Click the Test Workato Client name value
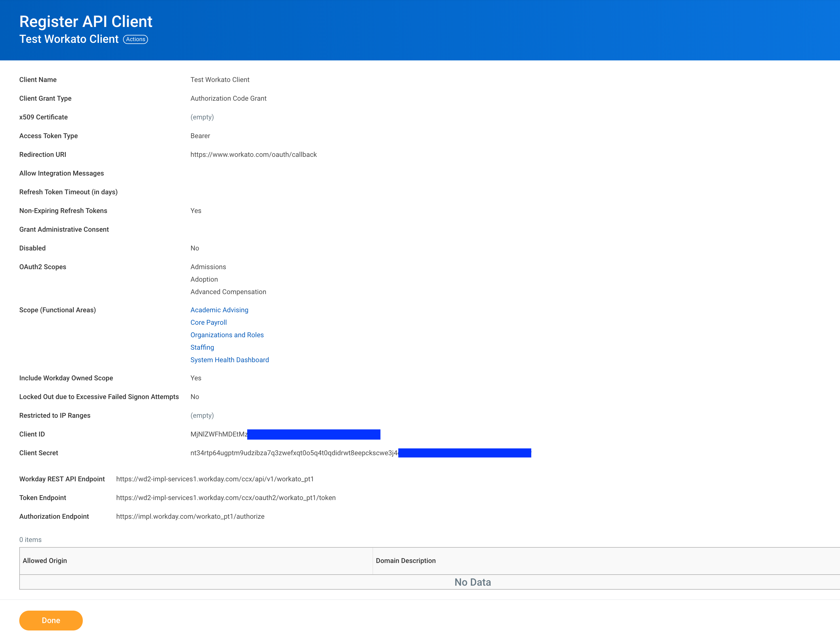Screen dimensions: 840x637 pos(220,80)
